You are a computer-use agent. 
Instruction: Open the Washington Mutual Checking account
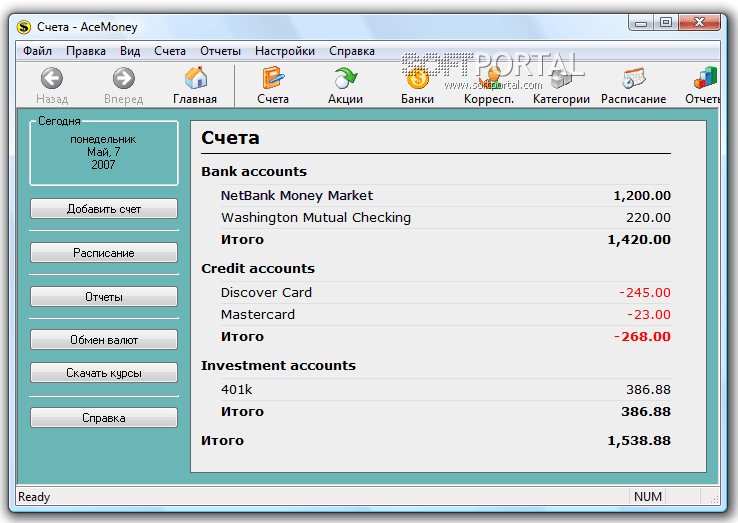[316, 217]
